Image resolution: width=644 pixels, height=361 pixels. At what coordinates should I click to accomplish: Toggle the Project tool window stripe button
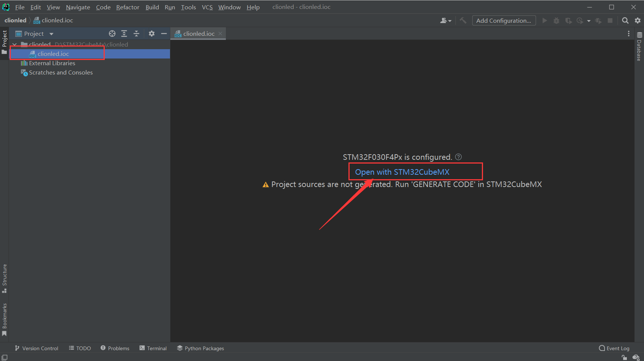pyautogui.click(x=4, y=42)
